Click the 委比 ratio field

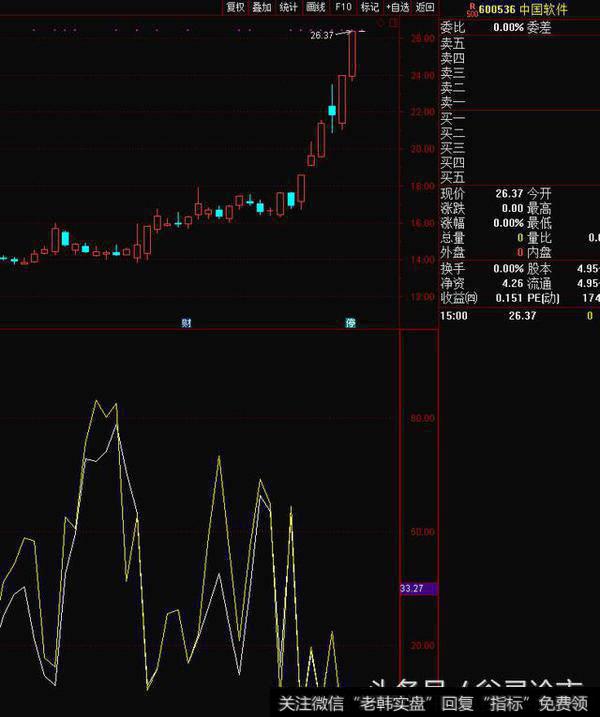(453, 27)
